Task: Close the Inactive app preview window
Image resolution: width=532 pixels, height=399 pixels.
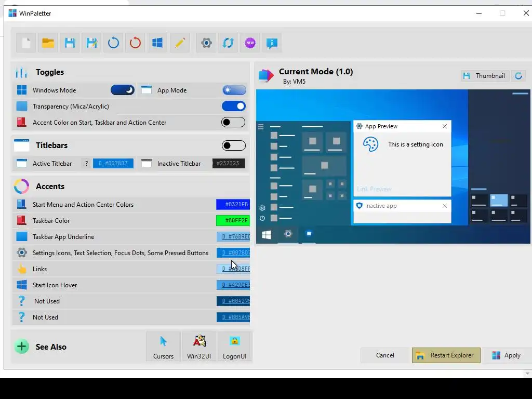Action: (445, 206)
